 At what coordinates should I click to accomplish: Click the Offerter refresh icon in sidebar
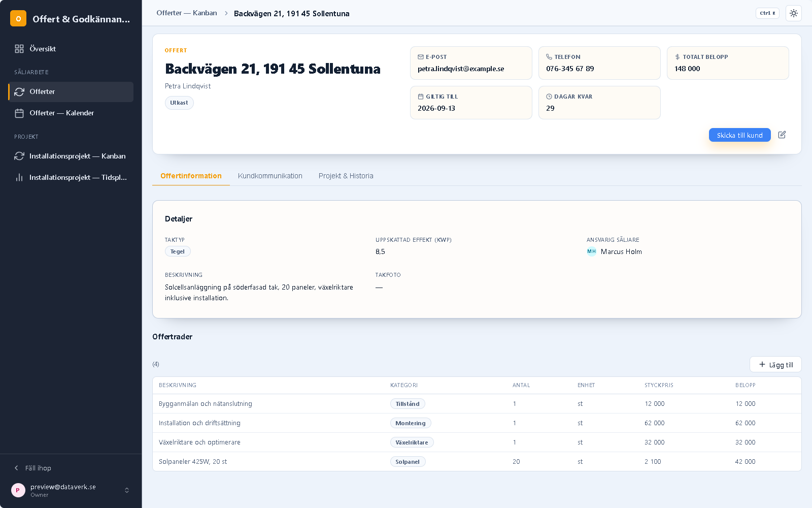click(x=19, y=92)
